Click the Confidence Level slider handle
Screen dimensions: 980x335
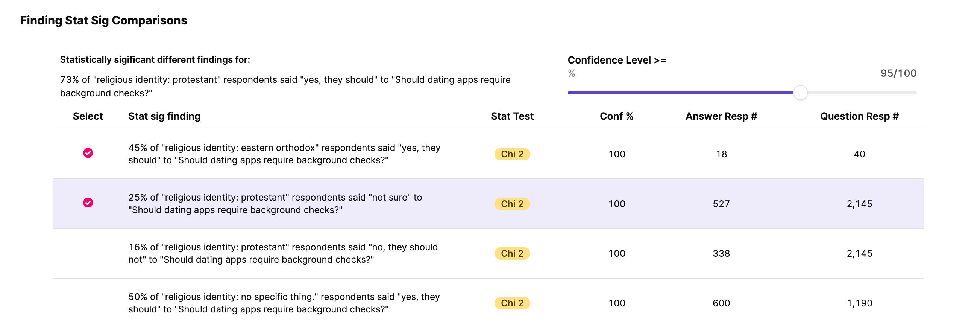(x=800, y=93)
